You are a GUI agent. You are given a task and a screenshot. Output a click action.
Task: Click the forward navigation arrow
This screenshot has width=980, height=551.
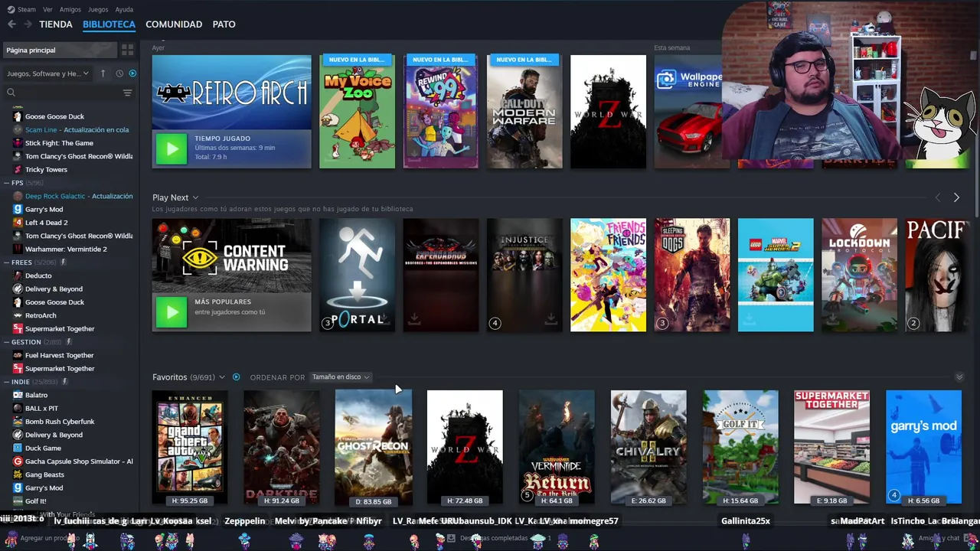[x=28, y=24]
